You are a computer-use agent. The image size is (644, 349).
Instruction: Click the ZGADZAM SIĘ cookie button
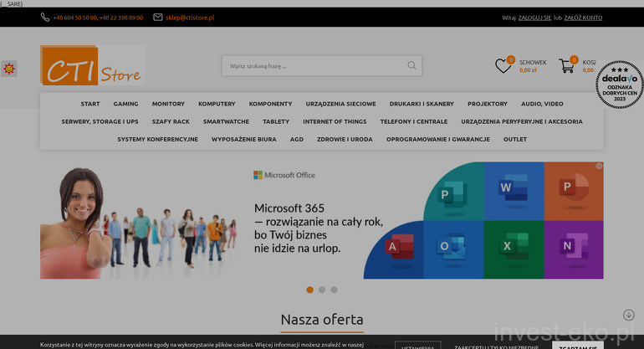click(578, 346)
